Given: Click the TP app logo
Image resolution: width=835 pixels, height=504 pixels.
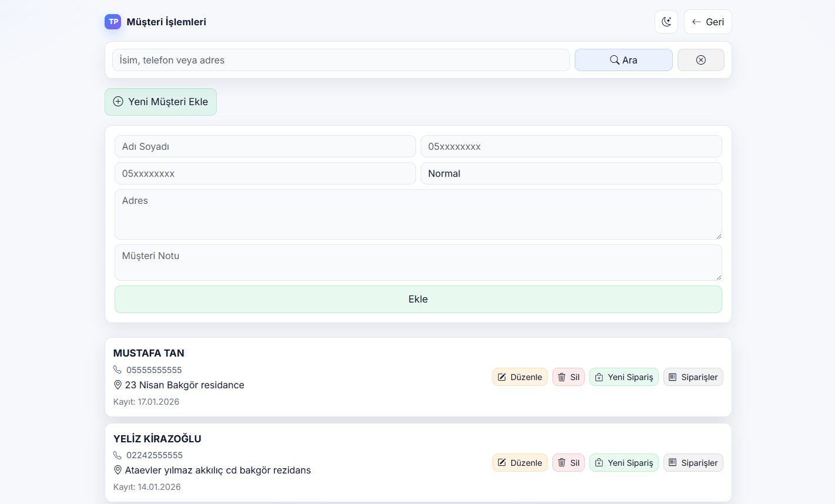Looking at the screenshot, I should pos(113,22).
